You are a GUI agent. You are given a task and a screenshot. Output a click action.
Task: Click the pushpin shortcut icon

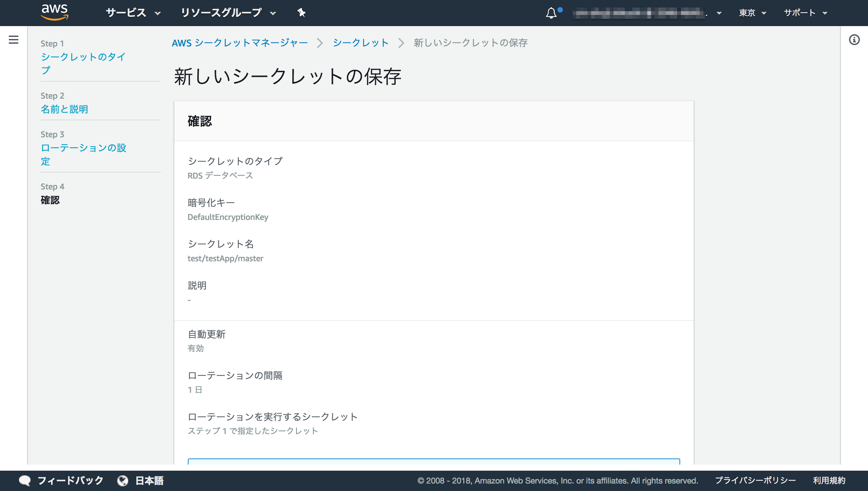point(301,13)
